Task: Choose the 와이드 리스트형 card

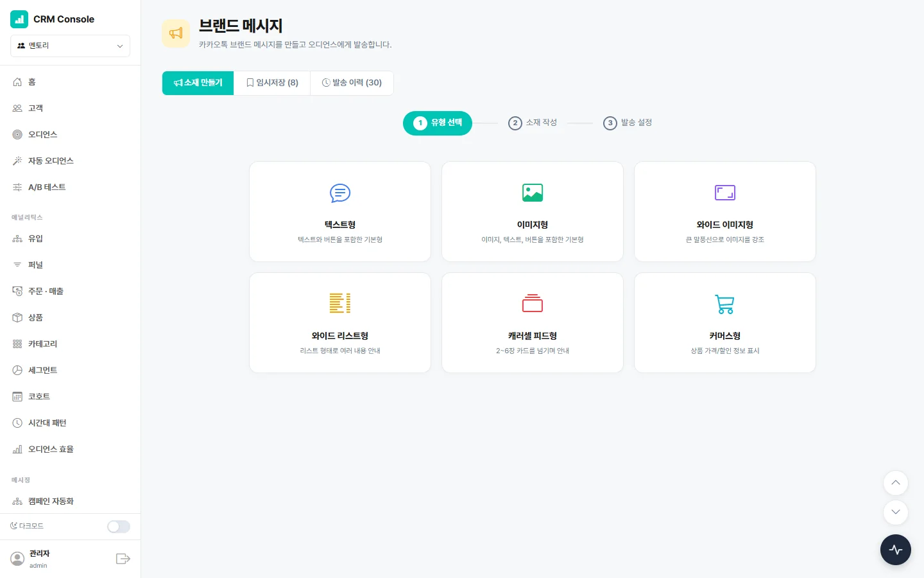Action: pos(340,323)
